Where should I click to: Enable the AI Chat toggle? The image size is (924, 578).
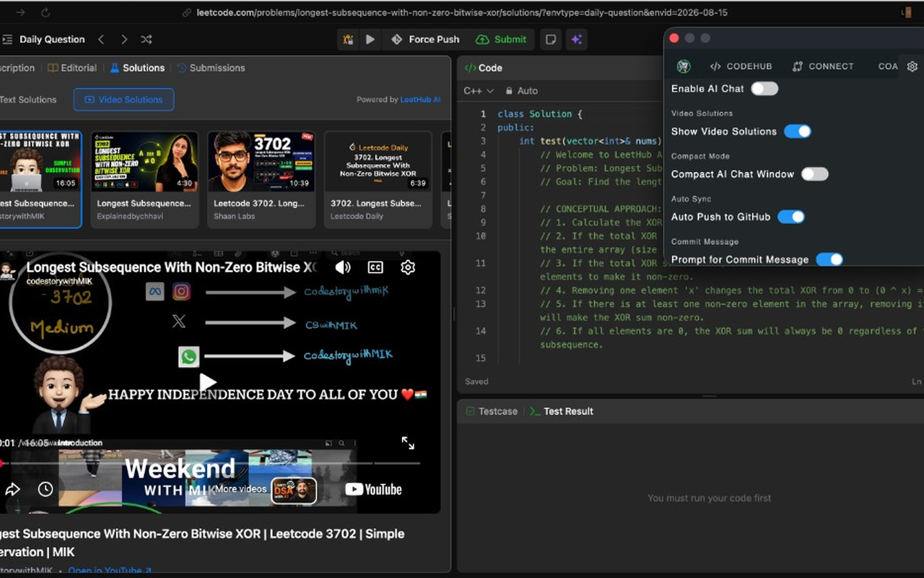click(x=764, y=89)
